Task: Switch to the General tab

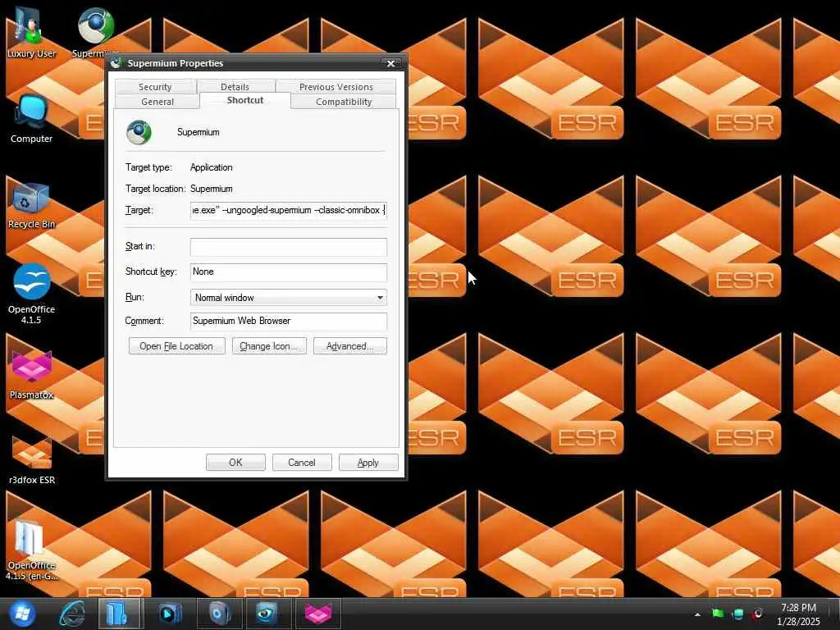Action: (x=157, y=102)
